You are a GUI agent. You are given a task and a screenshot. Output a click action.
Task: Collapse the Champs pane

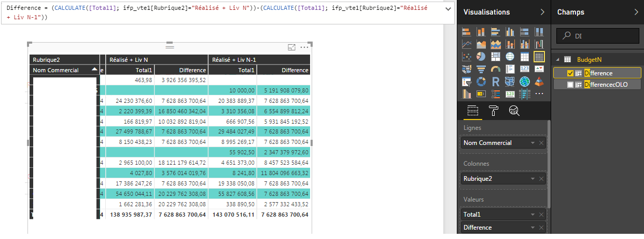pos(636,12)
